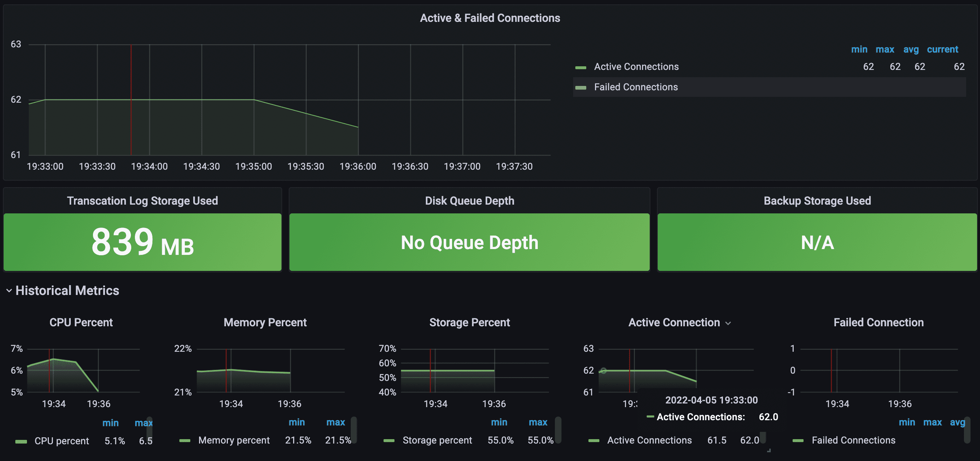Sort the top legend by min column

pos(859,50)
